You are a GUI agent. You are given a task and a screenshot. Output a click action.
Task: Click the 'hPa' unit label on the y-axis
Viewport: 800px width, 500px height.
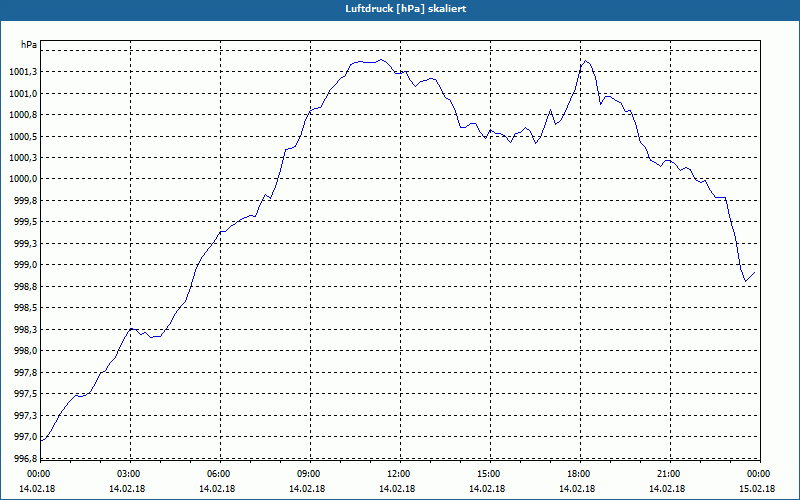pos(29,45)
